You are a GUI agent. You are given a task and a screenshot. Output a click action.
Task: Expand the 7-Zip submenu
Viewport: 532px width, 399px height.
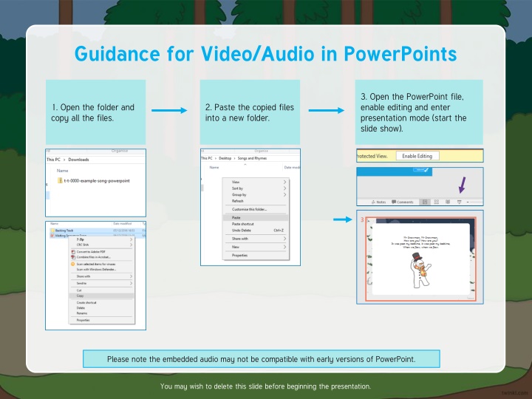[101, 239]
